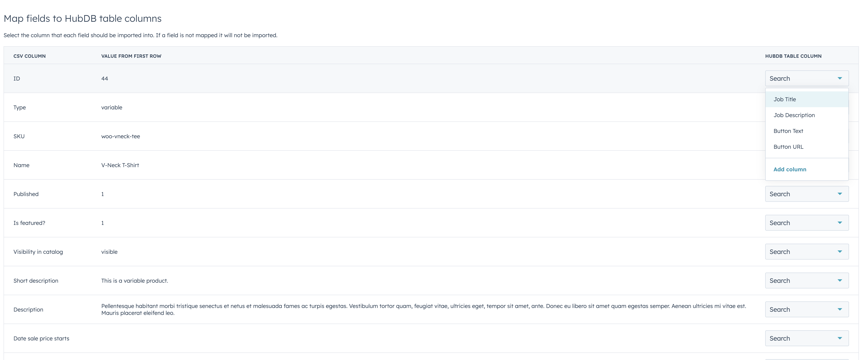
Task: Select the VALUE FROM FIRST ROW header
Action: [x=131, y=56]
